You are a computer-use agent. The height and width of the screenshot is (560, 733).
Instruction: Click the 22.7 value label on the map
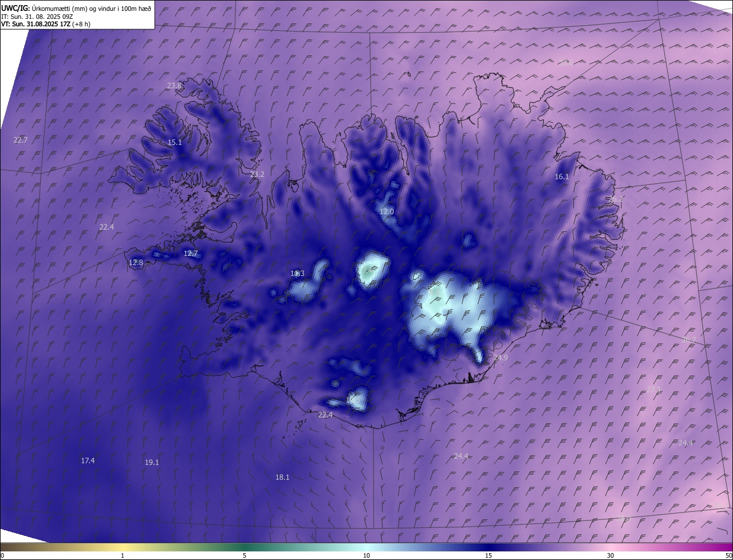20,140
